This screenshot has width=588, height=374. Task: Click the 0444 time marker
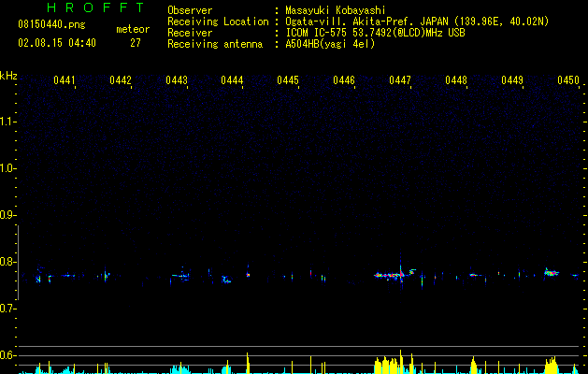point(232,80)
